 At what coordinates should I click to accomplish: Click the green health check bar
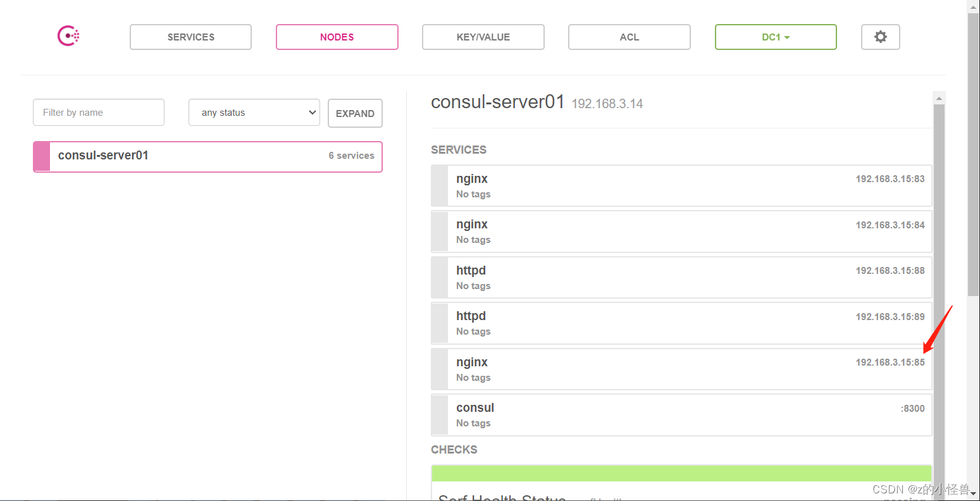[x=681, y=473]
